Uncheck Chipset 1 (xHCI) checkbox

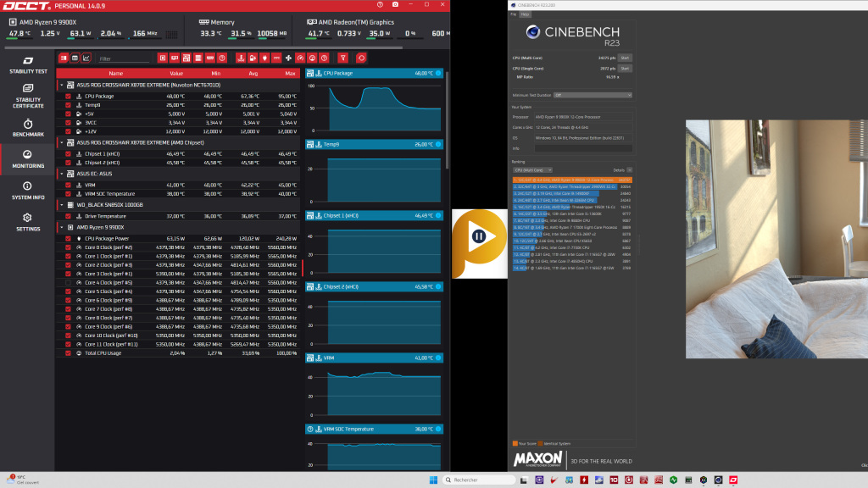[68, 154]
